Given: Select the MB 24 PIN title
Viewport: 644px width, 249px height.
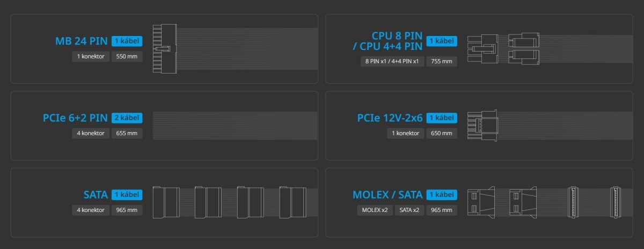Looking at the screenshot, I should [82, 41].
